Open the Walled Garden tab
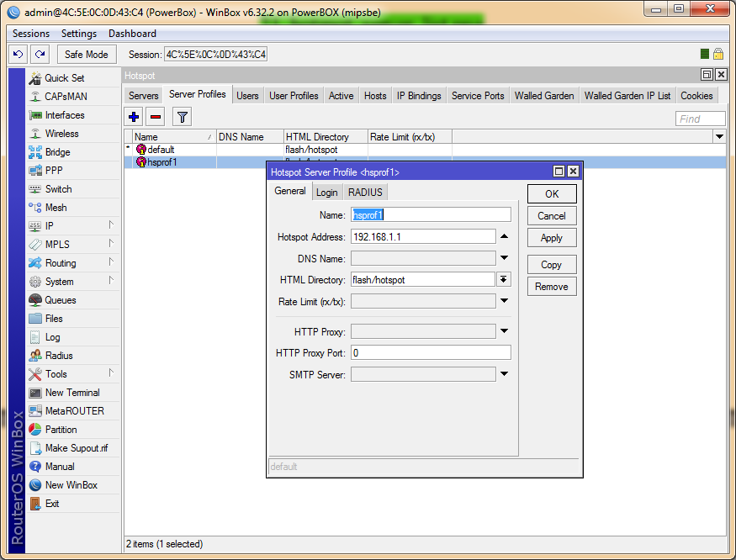The image size is (736, 560). click(544, 96)
